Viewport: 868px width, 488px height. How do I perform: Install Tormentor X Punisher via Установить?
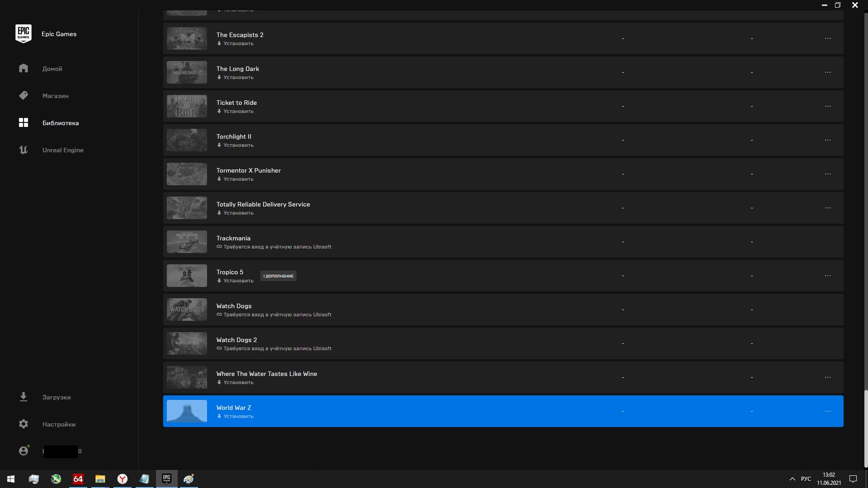tap(235, 179)
